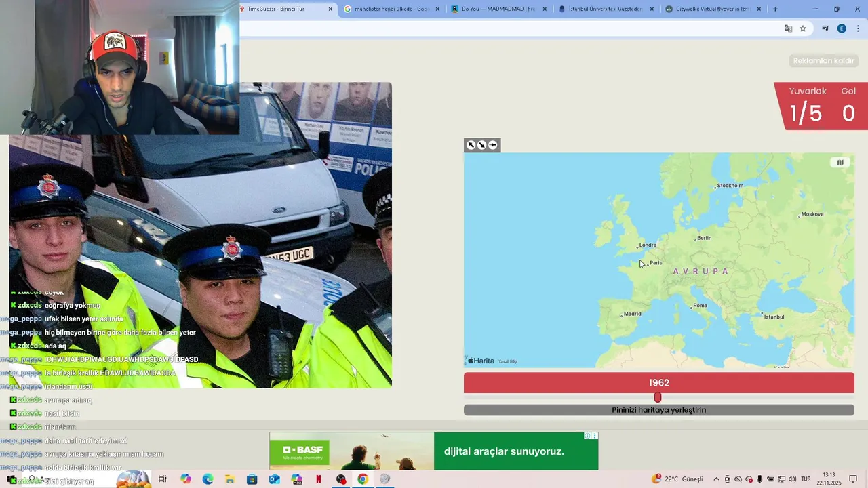Click Madrid on the map
Viewport: 868px width, 488px height.
(x=631, y=314)
